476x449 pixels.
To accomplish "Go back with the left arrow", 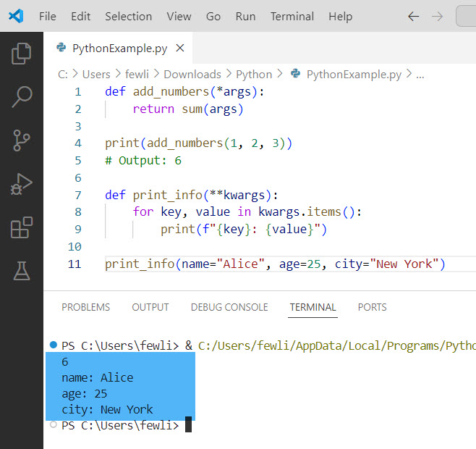I will pyautogui.click(x=414, y=17).
